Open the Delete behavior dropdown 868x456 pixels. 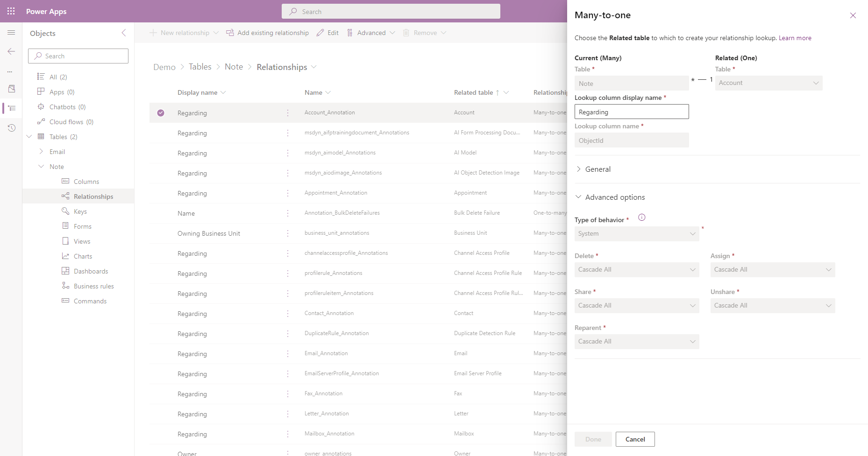(637, 270)
